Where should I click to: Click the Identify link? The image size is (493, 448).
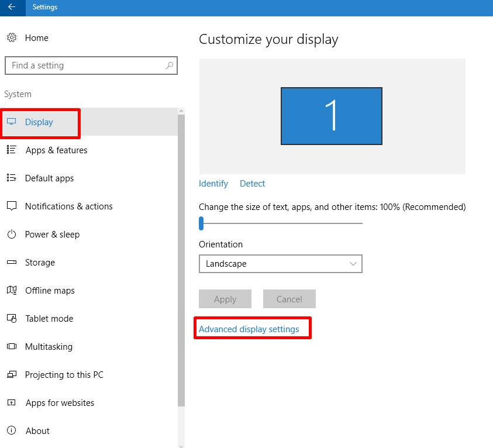(x=213, y=184)
